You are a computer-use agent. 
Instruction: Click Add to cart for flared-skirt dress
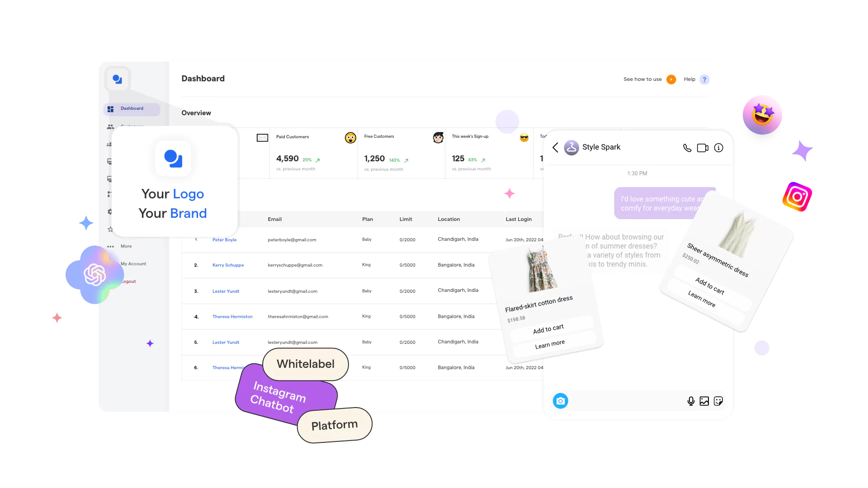click(547, 329)
